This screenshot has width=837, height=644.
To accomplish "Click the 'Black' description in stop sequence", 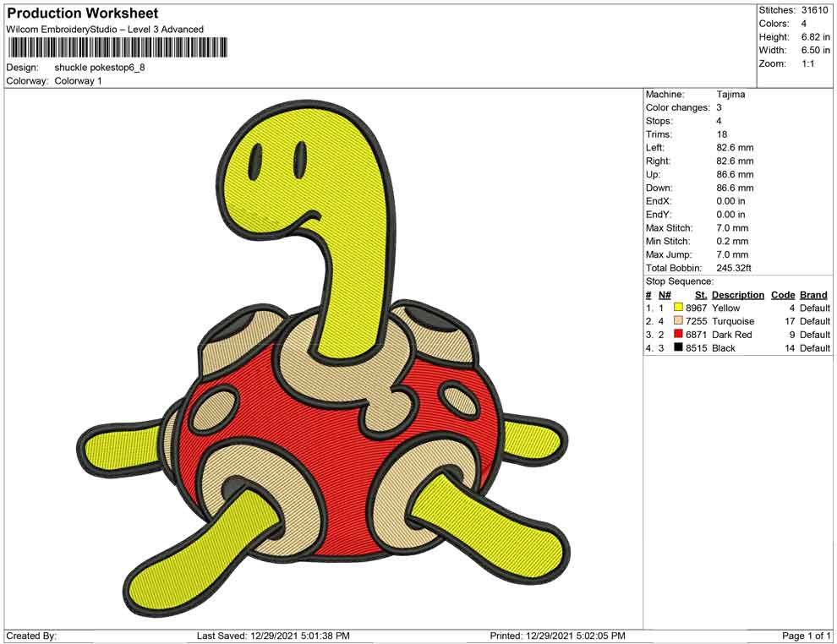I will (724, 348).
